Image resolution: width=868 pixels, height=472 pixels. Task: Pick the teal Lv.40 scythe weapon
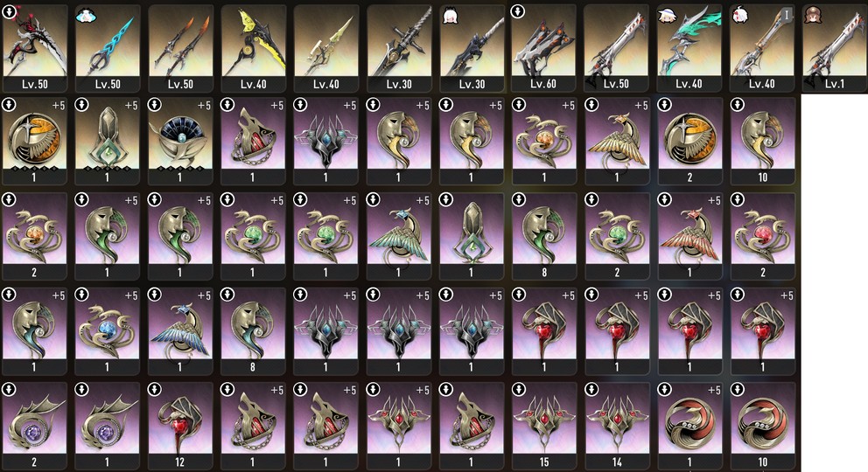689,47
